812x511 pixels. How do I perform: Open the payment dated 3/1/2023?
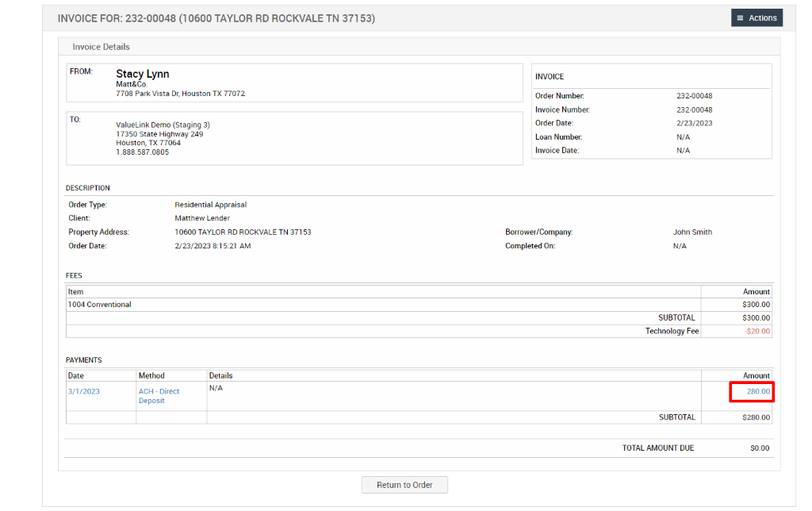click(83, 390)
